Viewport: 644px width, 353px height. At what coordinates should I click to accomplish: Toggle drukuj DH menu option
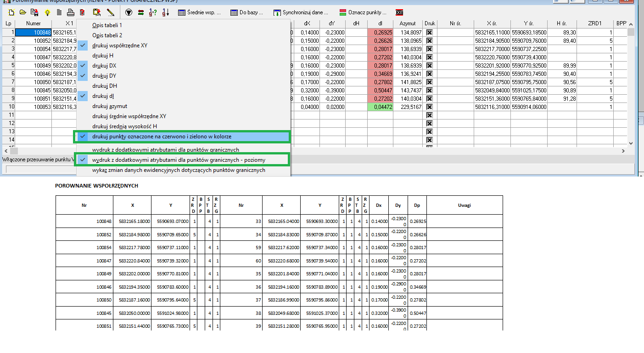[184, 85]
